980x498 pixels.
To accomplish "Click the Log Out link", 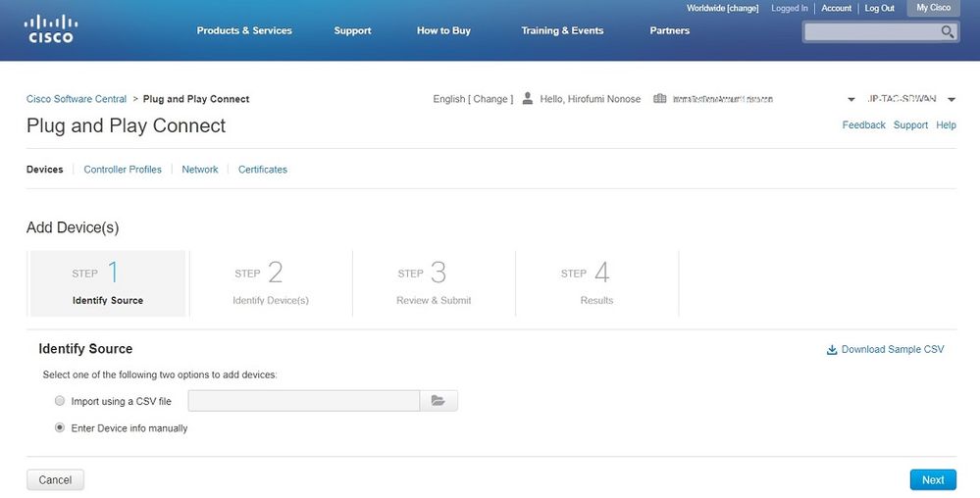I will click(879, 8).
